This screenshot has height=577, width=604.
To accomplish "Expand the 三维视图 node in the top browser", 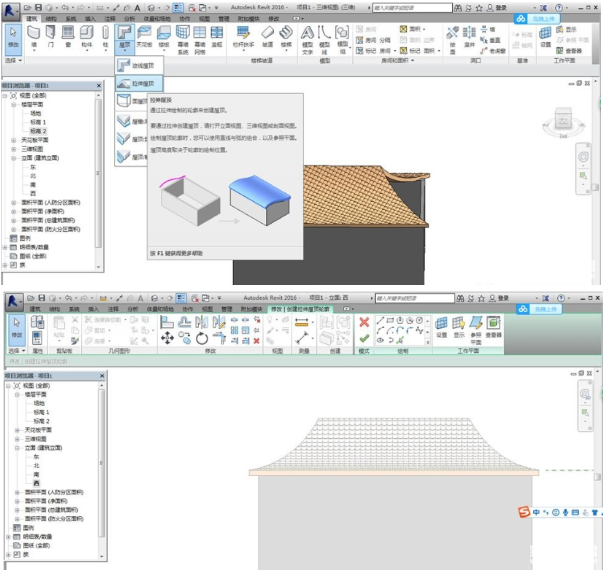I will coord(15,148).
